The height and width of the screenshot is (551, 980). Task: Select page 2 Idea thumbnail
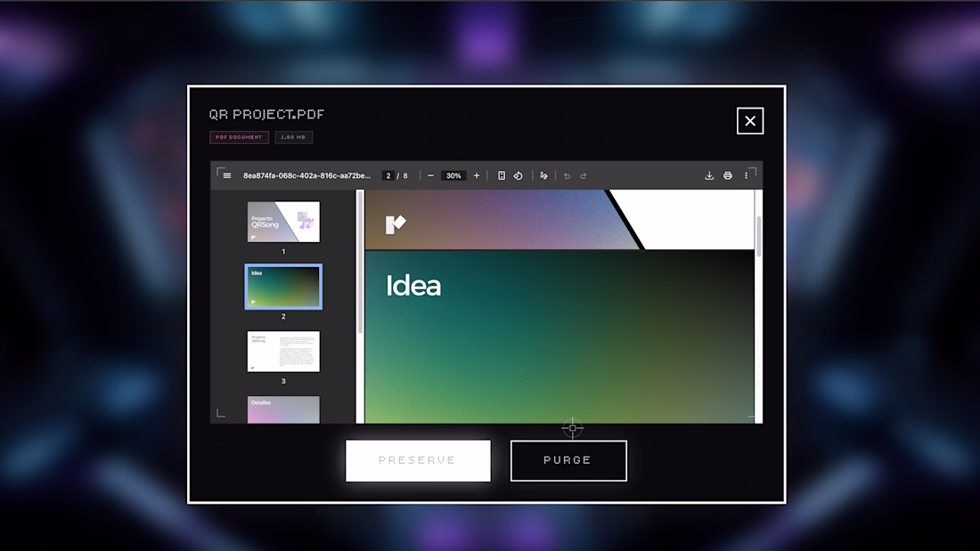(x=283, y=287)
